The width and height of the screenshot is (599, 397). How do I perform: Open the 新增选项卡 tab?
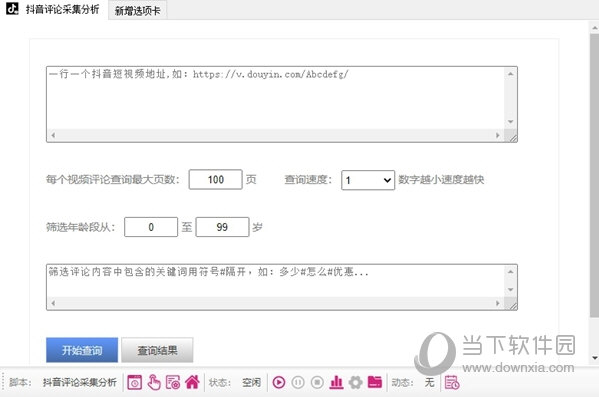coord(138,11)
